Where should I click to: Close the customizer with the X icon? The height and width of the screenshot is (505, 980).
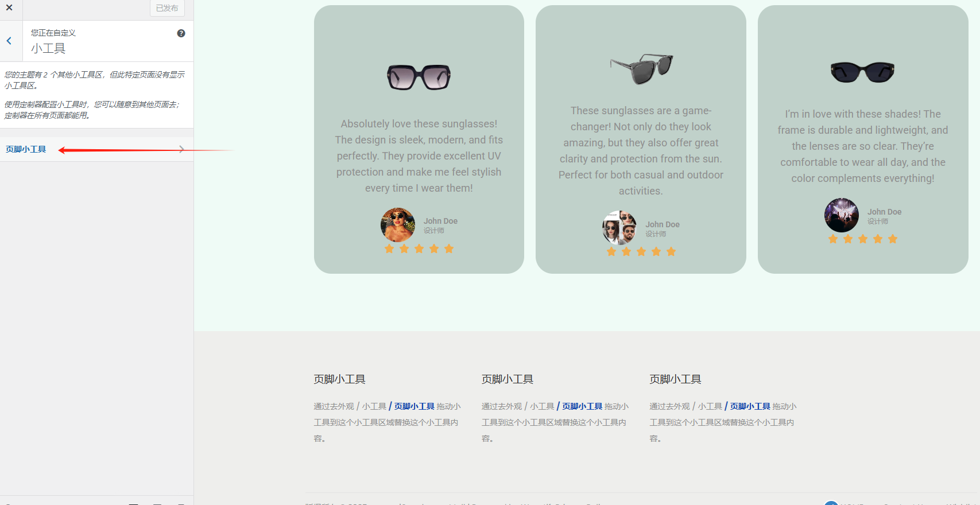tap(9, 7)
